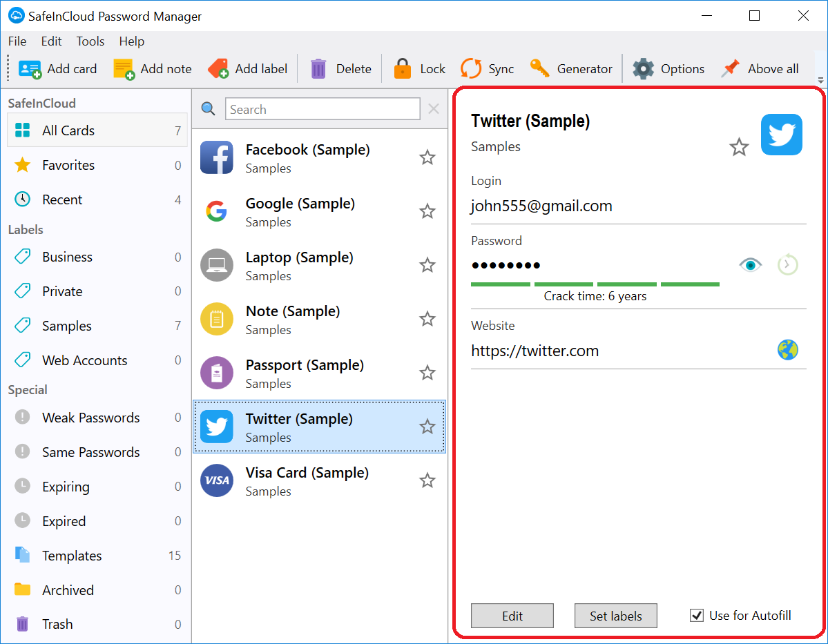This screenshot has height=644, width=828.
Task: Open Favorites in the sidebar
Action: click(97, 165)
